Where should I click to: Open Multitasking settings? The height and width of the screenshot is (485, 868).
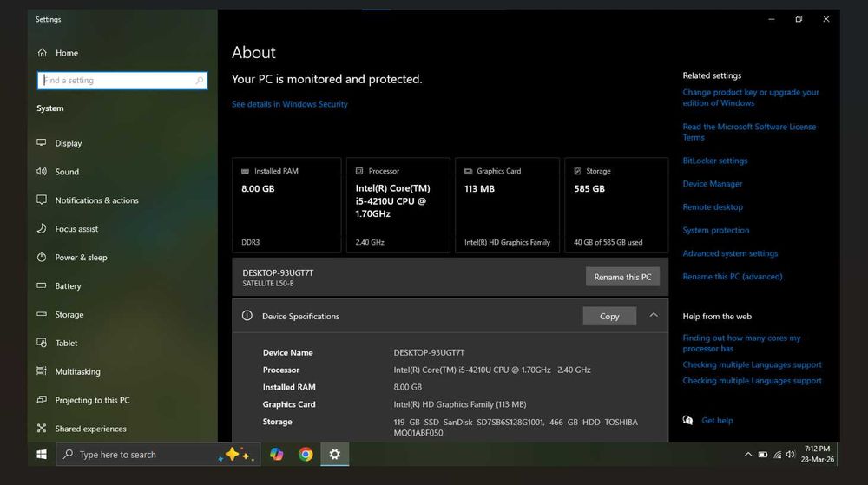(77, 371)
